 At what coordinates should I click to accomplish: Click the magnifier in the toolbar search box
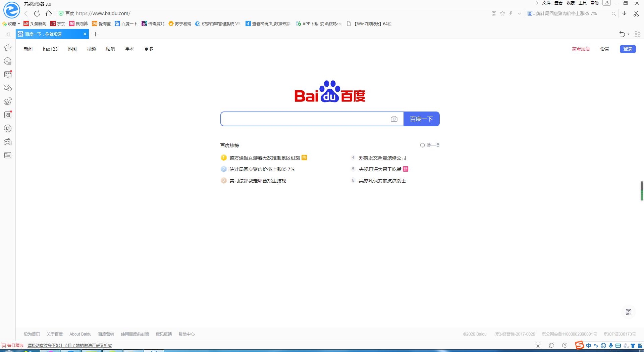613,14
